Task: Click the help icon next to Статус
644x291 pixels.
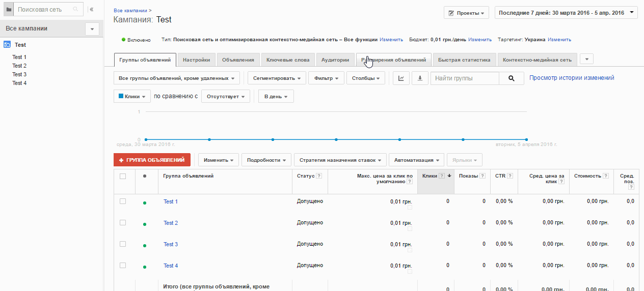Action: point(319,176)
